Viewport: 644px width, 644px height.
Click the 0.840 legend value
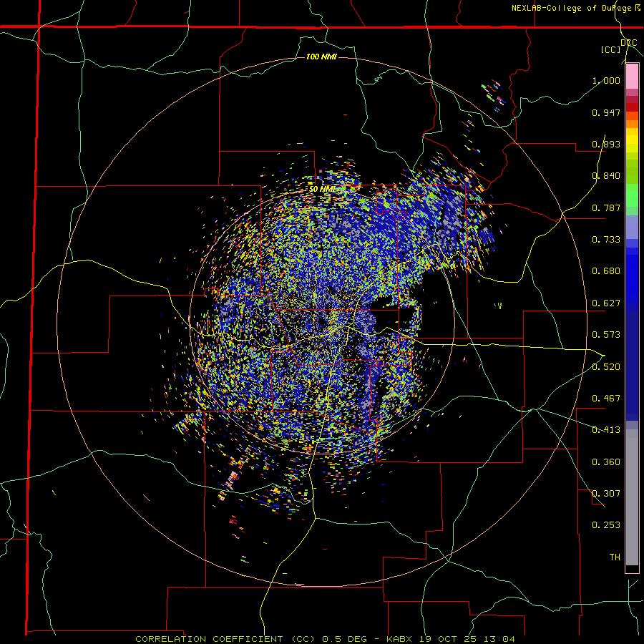click(x=606, y=176)
